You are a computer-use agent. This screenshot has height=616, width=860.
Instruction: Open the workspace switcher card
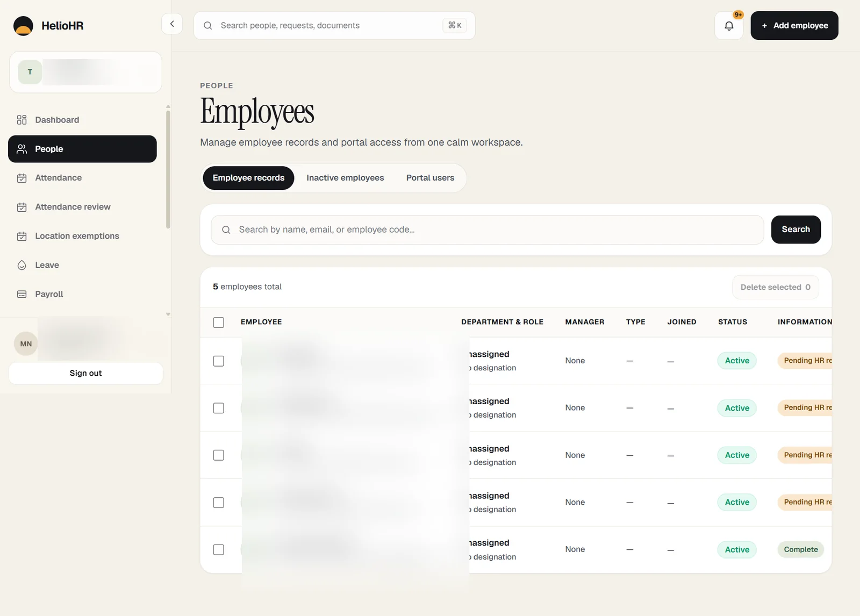coord(85,72)
